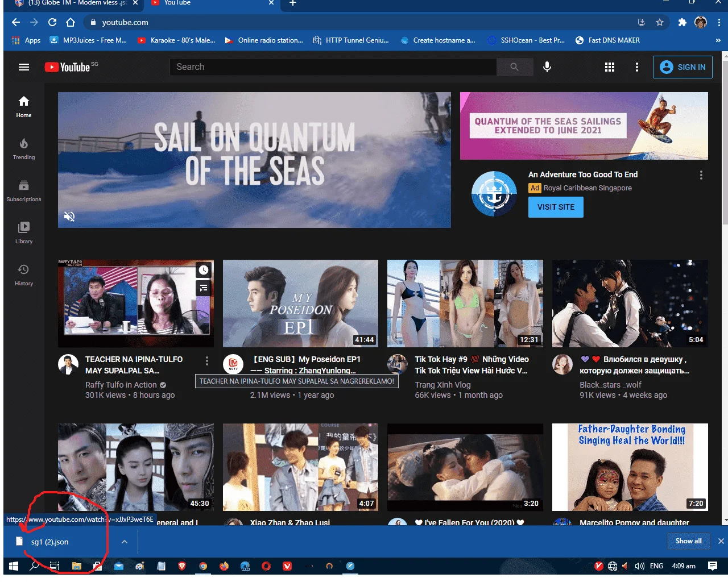Expand options for sg1 (2).json download
The height and width of the screenshot is (582, 728).
[x=125, y=542]
